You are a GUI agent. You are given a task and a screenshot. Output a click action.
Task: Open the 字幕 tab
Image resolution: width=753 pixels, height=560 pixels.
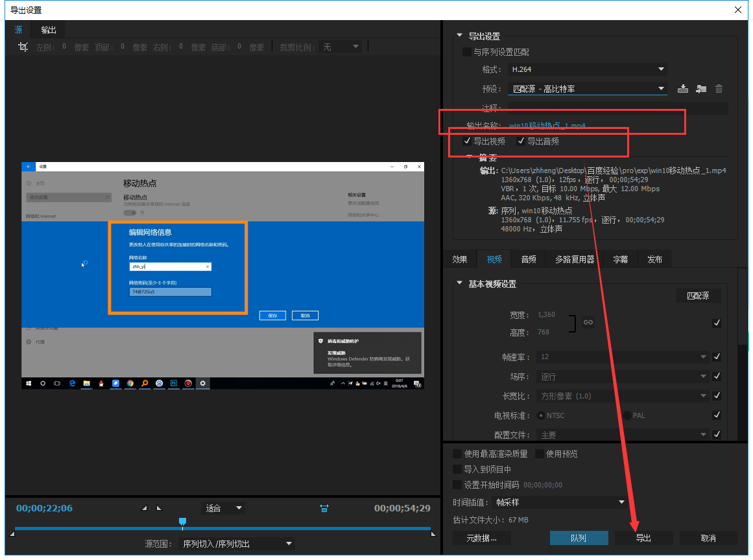[x=621, y=259]
